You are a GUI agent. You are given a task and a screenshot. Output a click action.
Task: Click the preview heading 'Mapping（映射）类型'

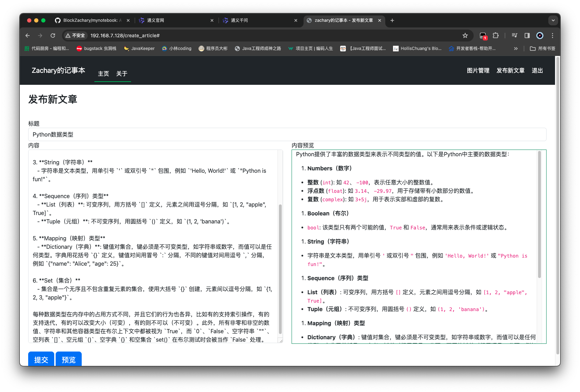[x=336, y=323]
